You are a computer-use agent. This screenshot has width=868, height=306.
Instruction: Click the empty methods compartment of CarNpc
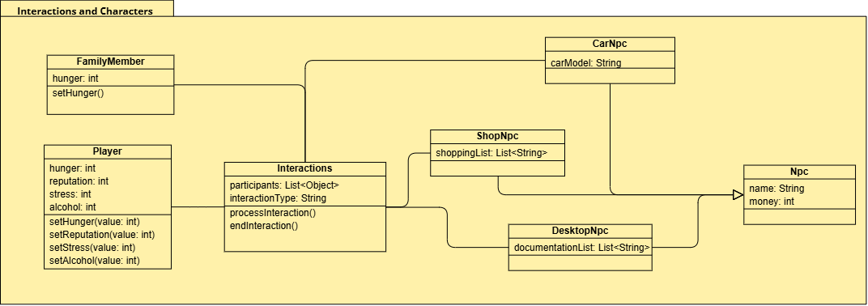click(610, 76)
